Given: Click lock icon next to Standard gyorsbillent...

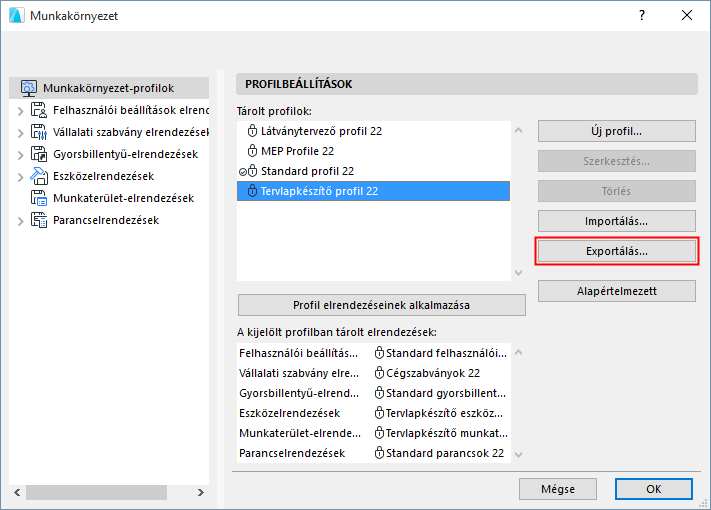Looking at the screenshot, I should point(380,393).
